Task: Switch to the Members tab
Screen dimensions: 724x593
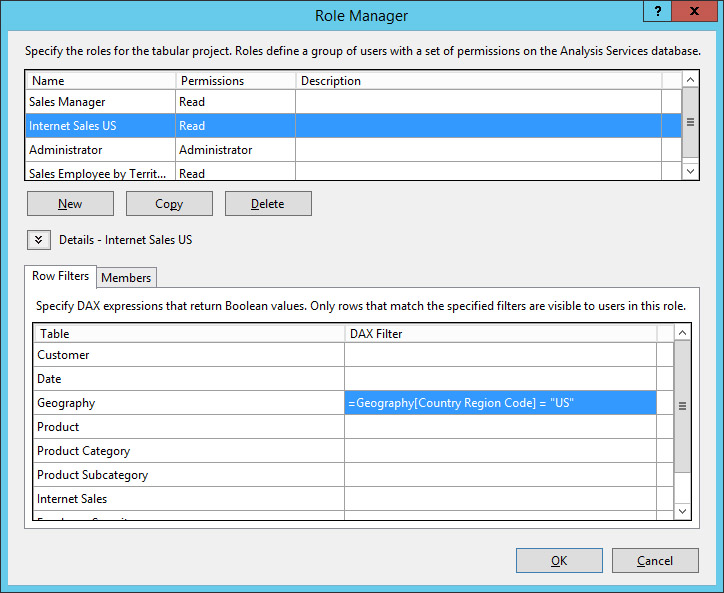Action: (126, 277)
